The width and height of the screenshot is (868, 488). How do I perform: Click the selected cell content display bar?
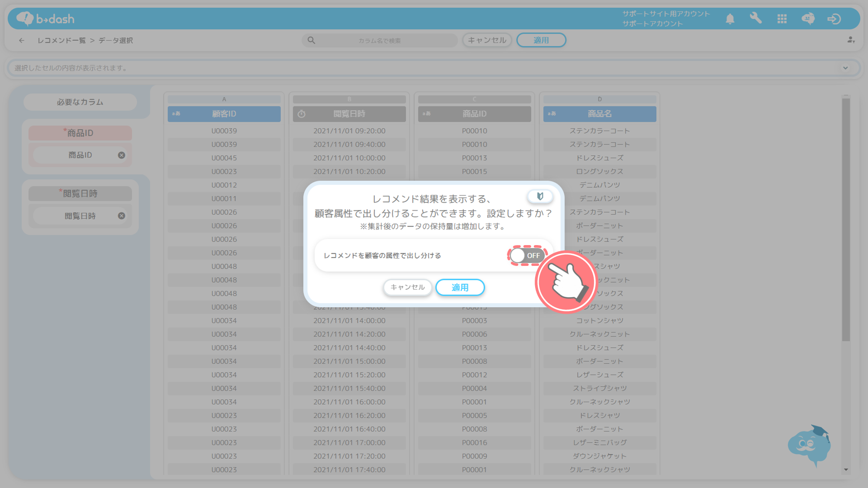pos(434,68)
